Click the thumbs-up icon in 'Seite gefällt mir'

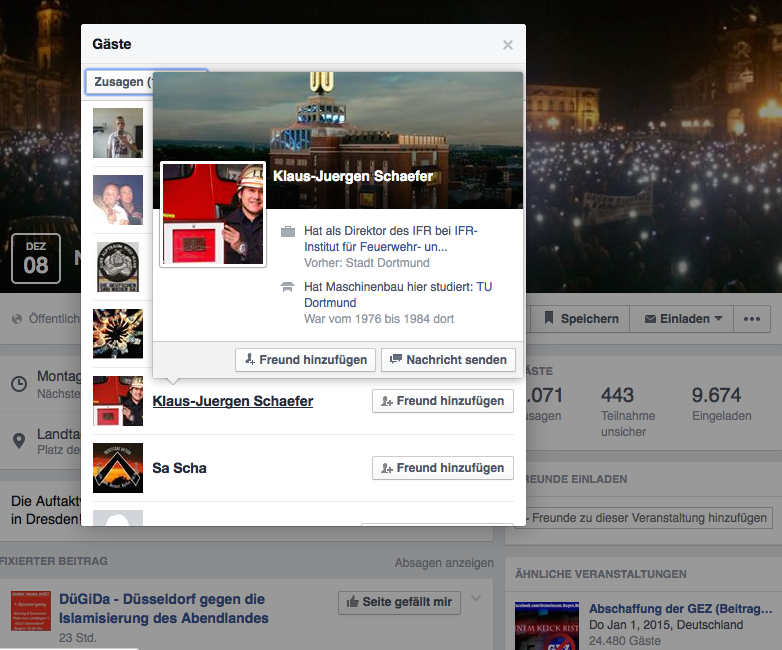click(x=353, y=602)
